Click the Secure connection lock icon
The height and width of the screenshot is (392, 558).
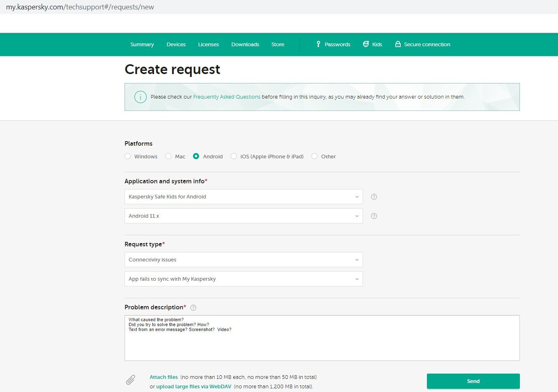tap(398, 44)
